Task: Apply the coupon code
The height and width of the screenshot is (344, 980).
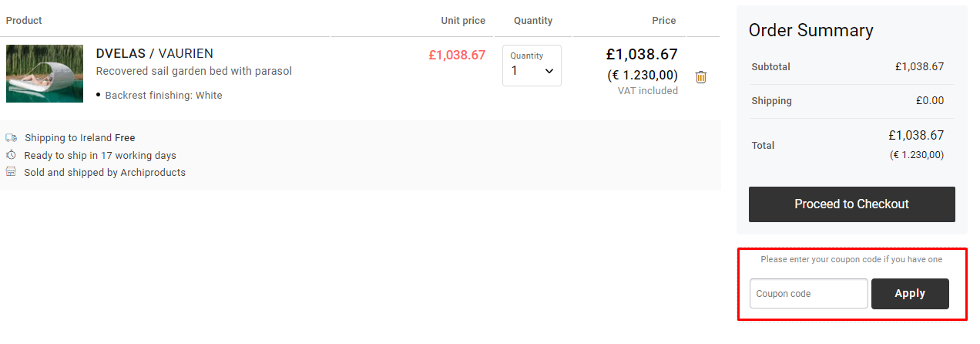Action: [910, 294]
